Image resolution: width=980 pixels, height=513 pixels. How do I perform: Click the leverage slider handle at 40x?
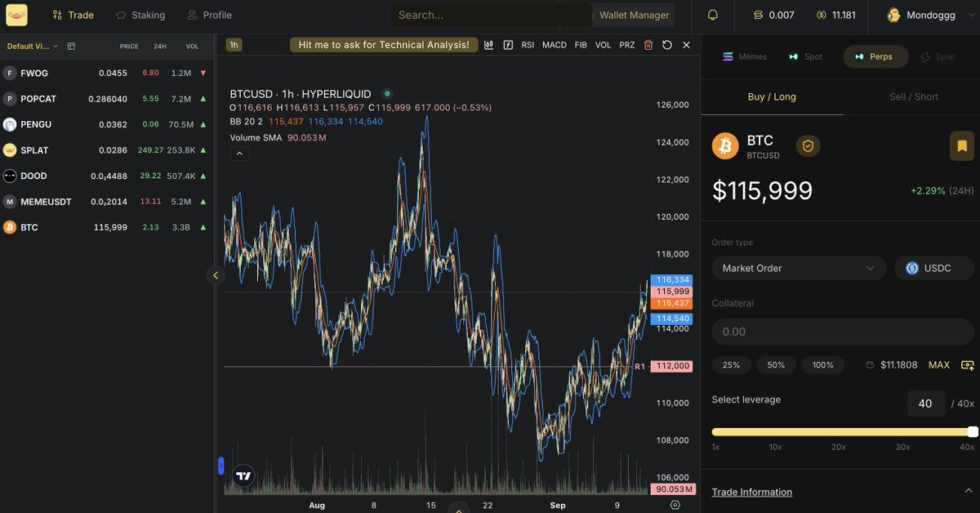click(972, 431)
